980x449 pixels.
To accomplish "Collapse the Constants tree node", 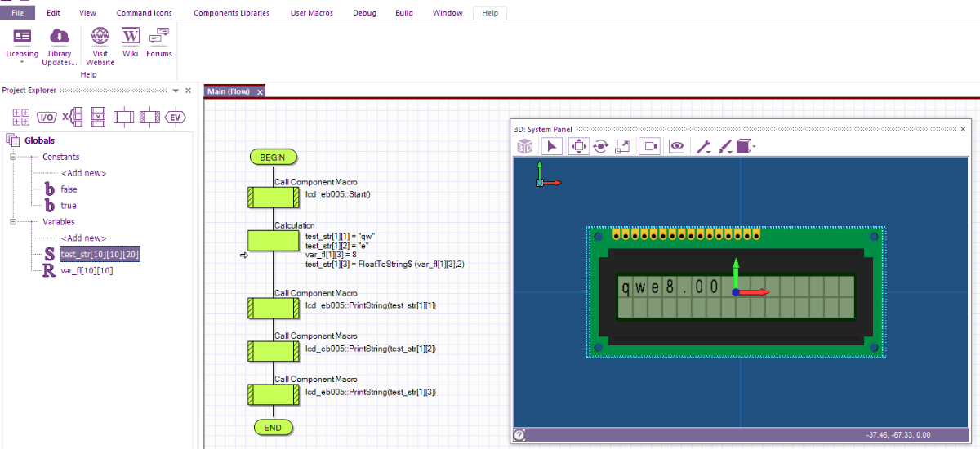I will 13,157.
